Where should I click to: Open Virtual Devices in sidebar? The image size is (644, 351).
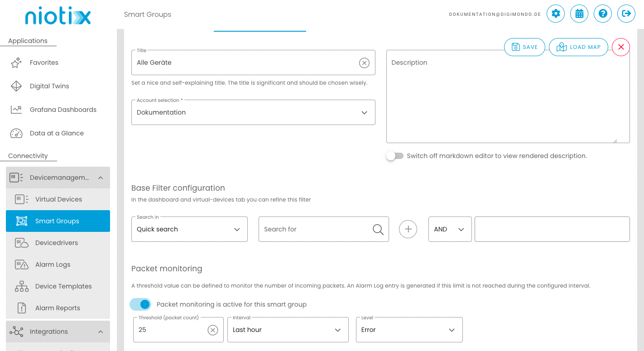click(58, 199)
